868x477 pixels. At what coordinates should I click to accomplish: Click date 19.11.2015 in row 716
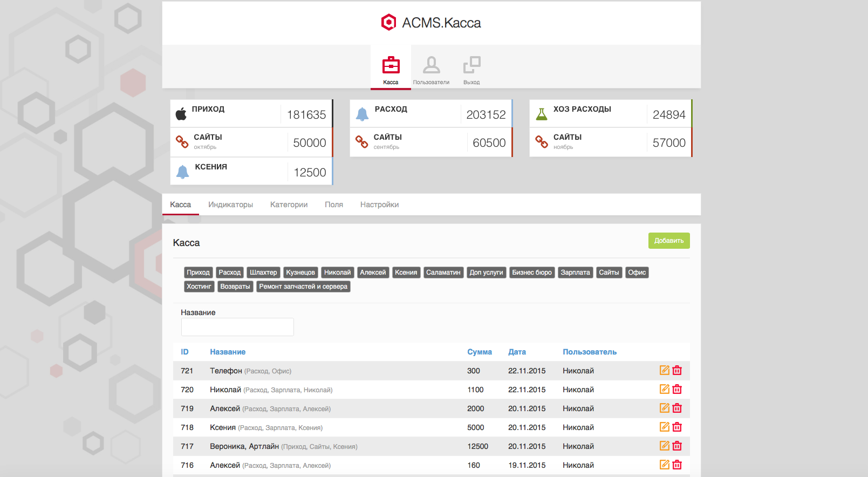tap(527, 465)
